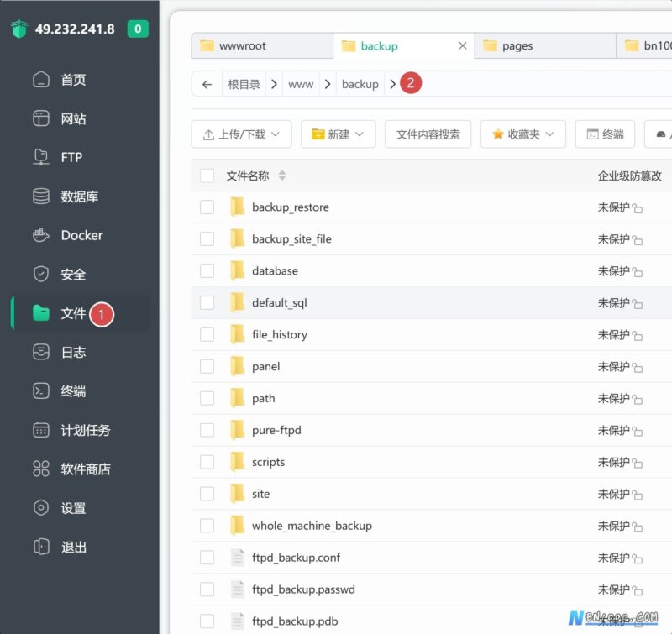
Task: Open the 软件商店 app store icon
Action: pyautogui.click(x=40, y=469)
